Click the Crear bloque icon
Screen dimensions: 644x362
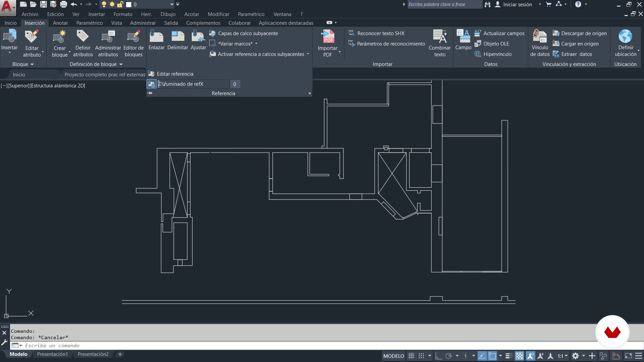click(60, 36)
